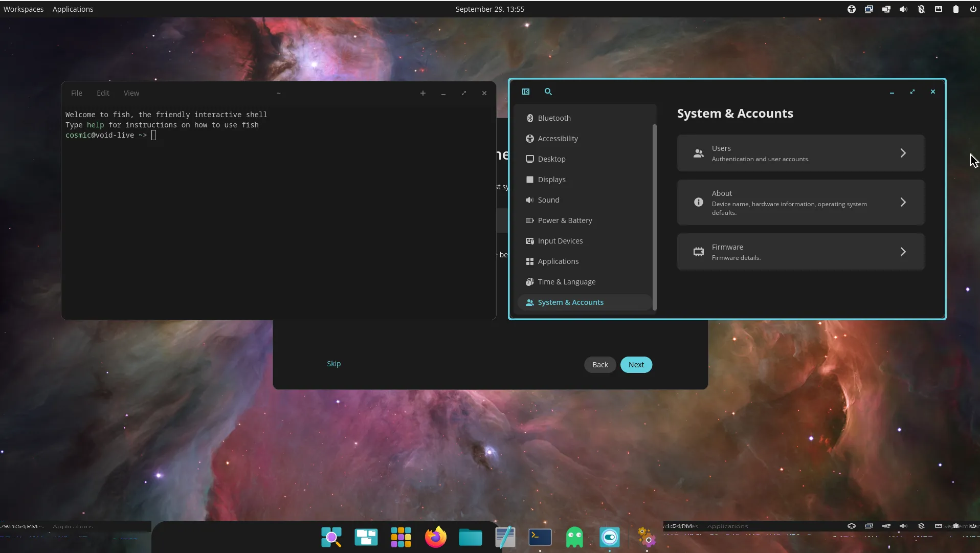Viewport: 980px width, 553px height.
Task: Open the terminal's File menu
Action: [76, 93]
